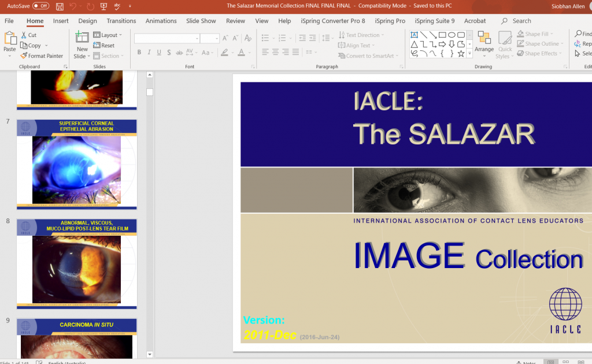The image size is (592, 364).
Task: Toggle Underline formatting
Action: tap(159, 53)
